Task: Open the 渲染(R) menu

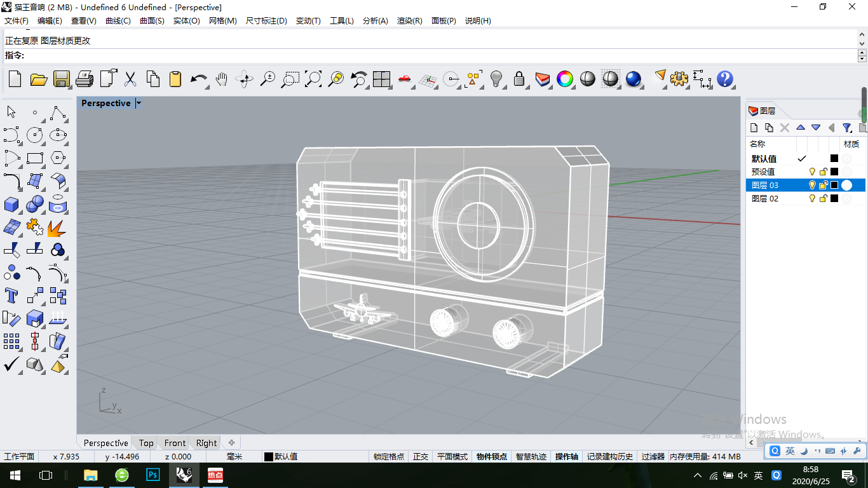Action: [410, 20]
